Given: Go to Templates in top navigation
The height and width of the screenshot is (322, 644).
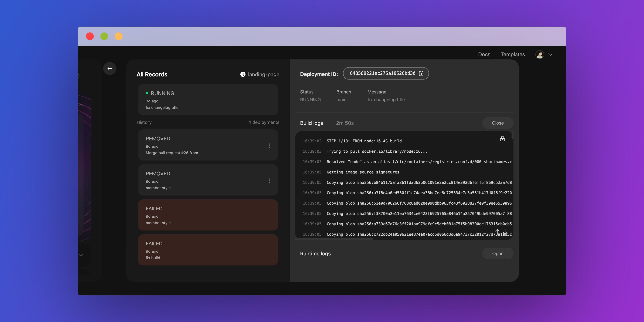Looking at the screenshot, I should tap(512, 54).
